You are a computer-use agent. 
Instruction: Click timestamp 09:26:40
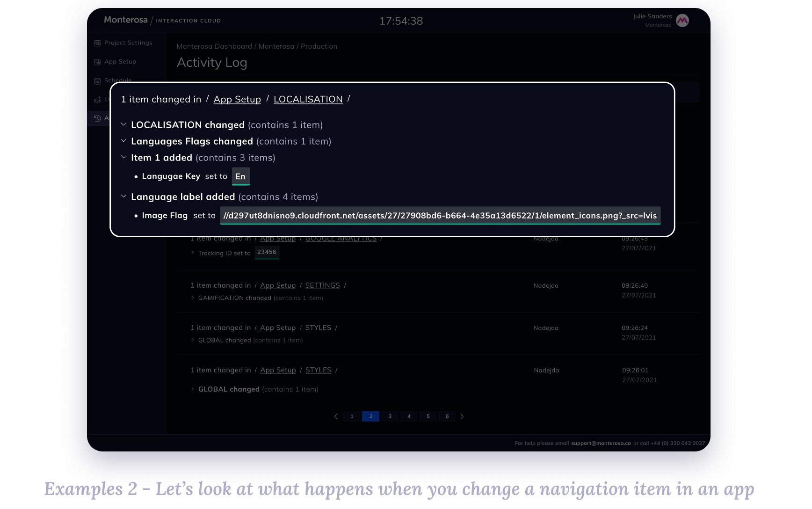click(635, 285)
